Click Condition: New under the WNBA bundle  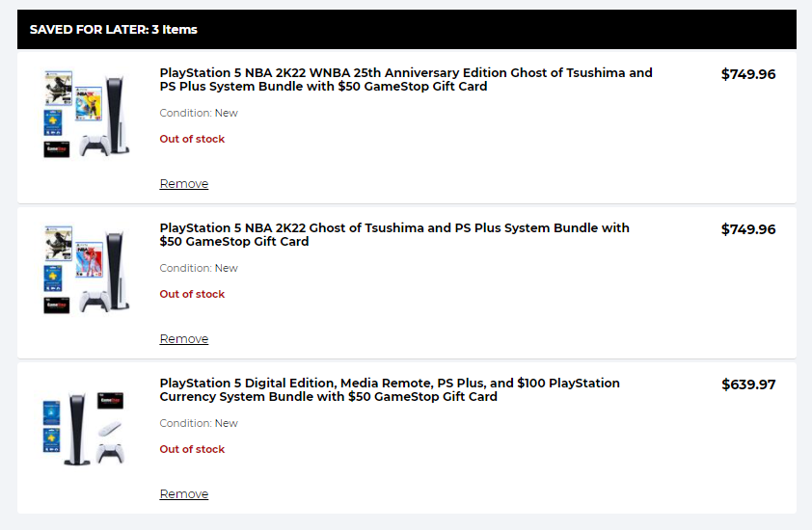coord(199,113)
